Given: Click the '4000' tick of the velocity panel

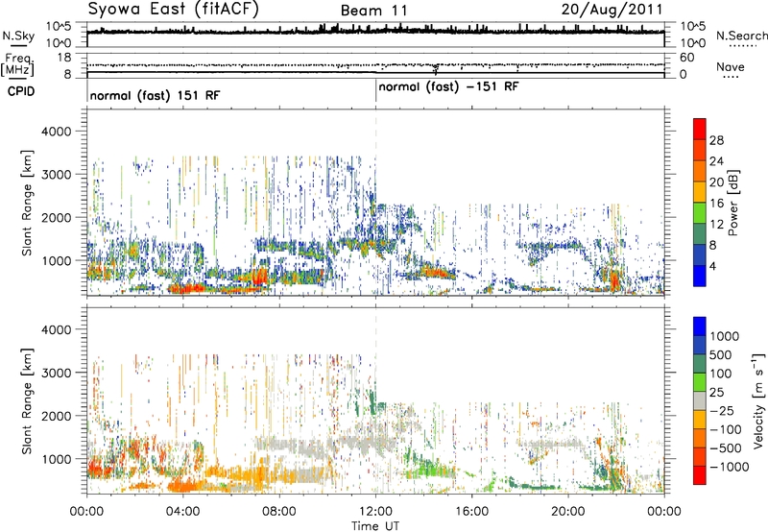Looking at the screenshot, I should (56, 329).
